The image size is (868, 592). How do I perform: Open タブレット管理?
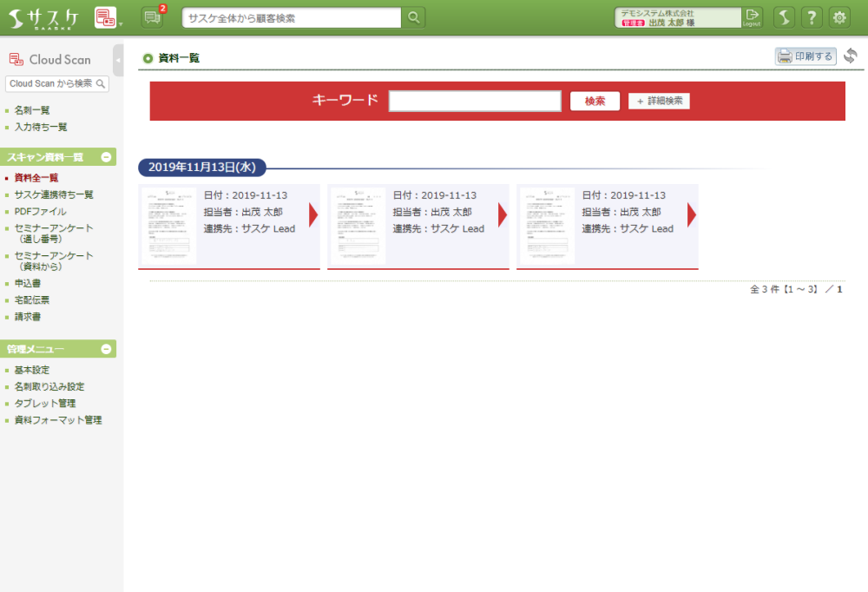tap(45, 403)
